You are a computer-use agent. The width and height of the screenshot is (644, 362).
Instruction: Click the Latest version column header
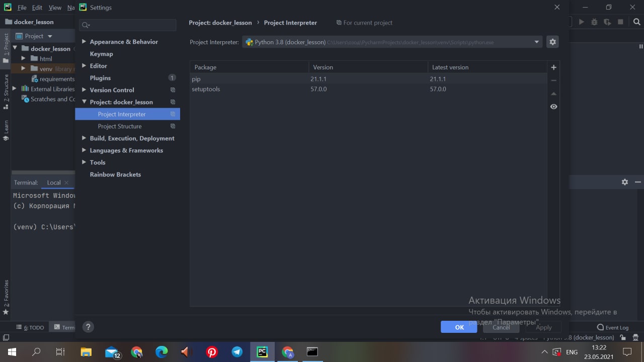pyautogui.click(x=487, y=67)
